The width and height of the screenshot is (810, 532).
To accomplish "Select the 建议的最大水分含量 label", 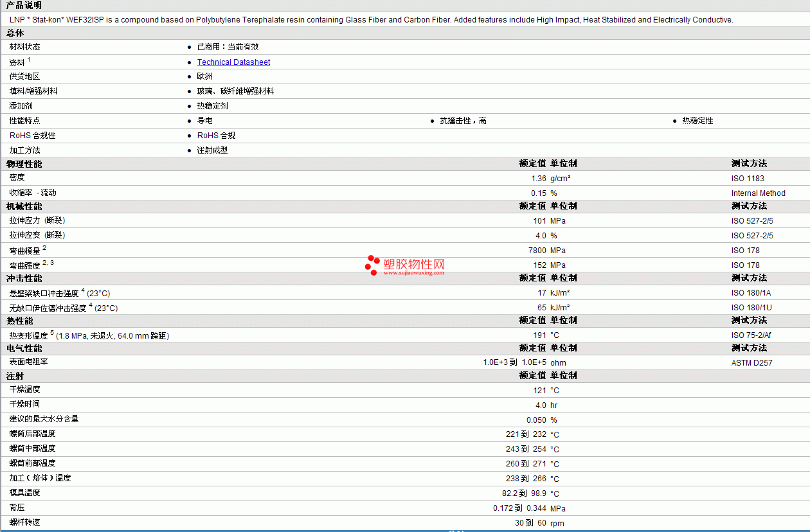I will tap(44, 419).
